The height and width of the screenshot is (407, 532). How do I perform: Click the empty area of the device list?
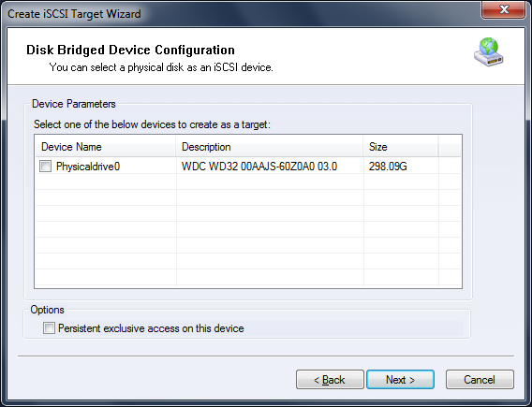click(x=248, y=230)
